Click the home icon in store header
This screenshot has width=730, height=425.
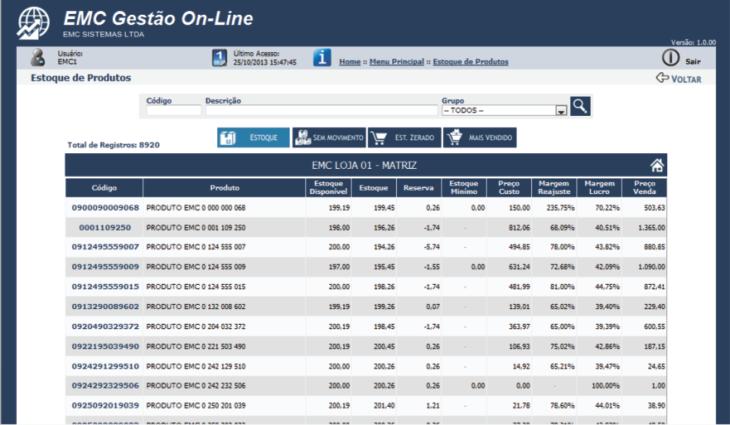[657, 165]
